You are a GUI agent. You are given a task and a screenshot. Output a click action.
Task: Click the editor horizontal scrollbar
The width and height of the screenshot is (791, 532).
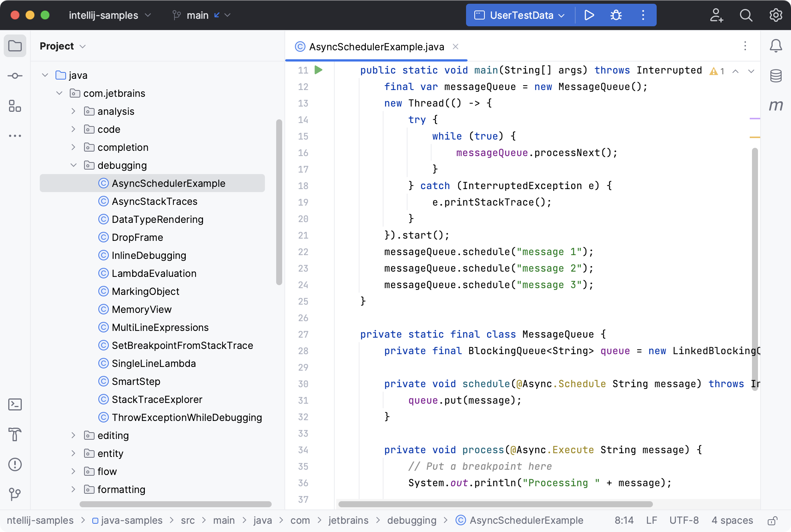[495, 504]
